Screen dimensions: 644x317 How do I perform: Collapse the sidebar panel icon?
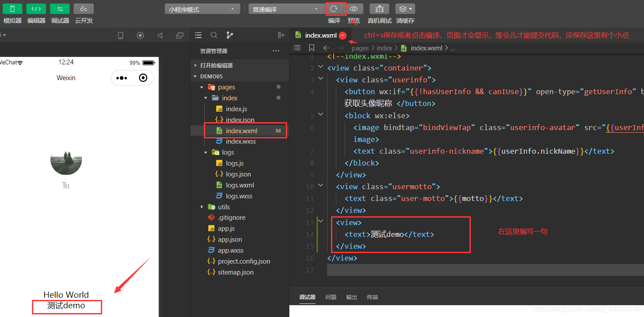tap(281, 35)
